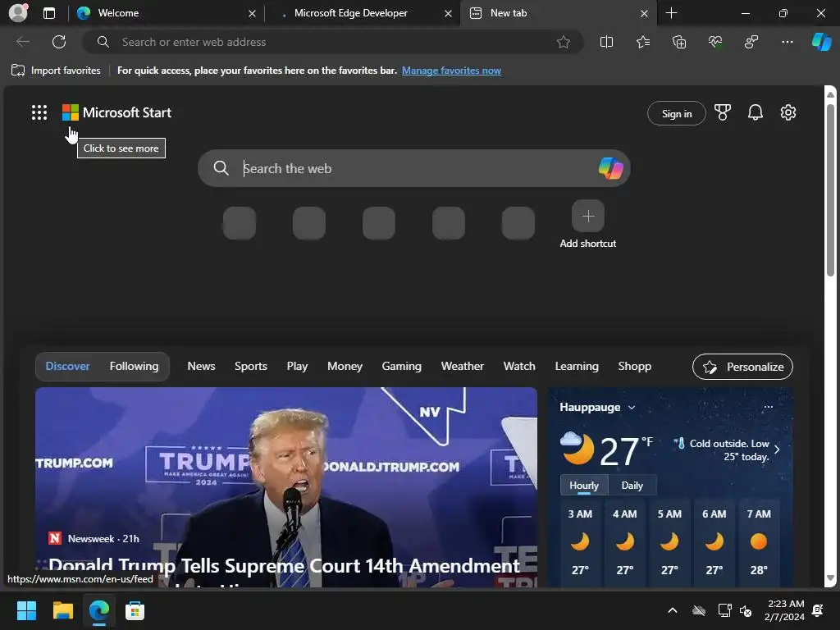The height and width of the screenshot is (630, 840).
Task: Open the Favorites list icon
Action: [x=643, y=42]
